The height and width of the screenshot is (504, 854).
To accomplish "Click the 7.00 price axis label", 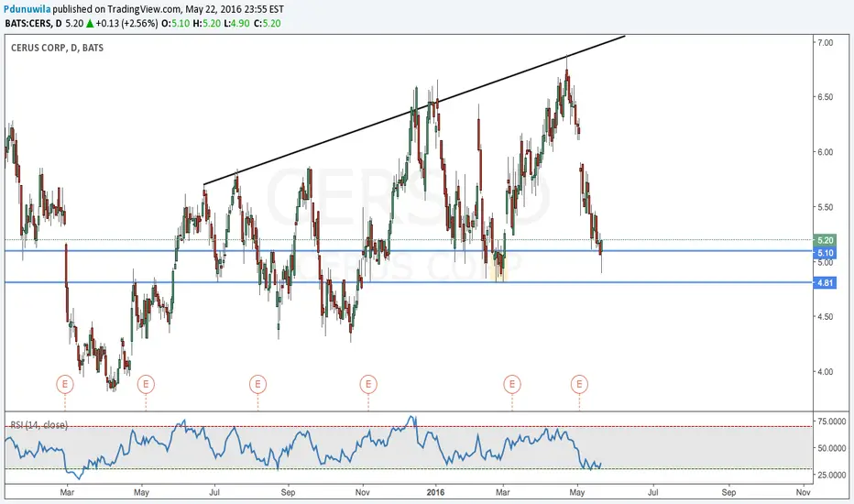I will [x=825, y=42].
